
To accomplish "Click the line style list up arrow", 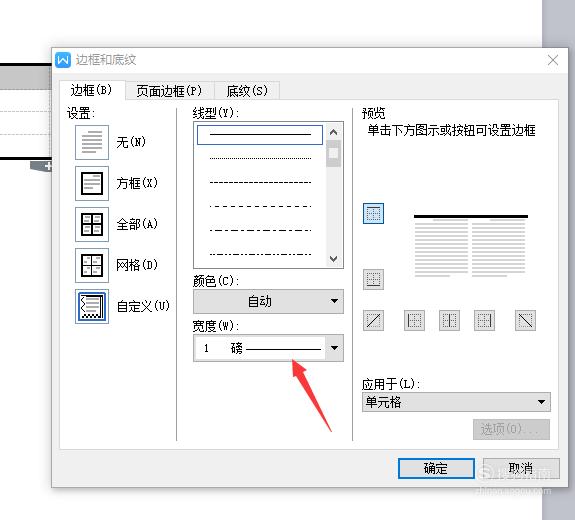I will (x=333, y=132).
